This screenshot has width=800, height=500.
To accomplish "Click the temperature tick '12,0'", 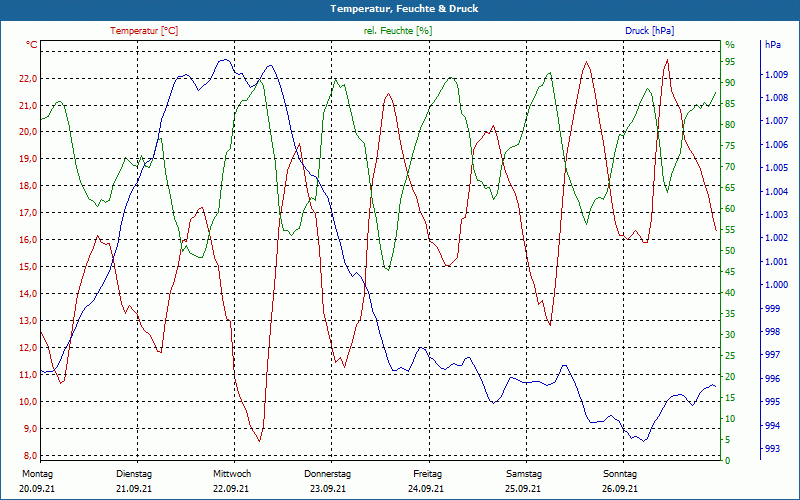I will tap(29, 347).
